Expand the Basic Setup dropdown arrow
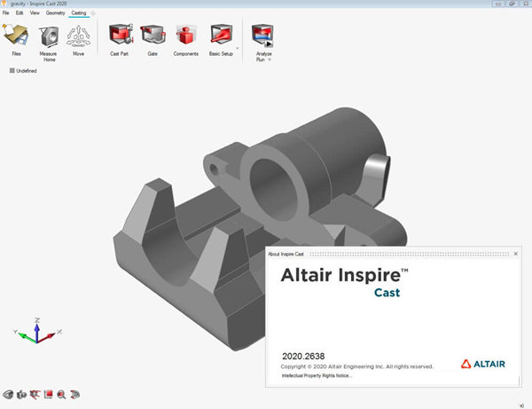 [238, 46]
